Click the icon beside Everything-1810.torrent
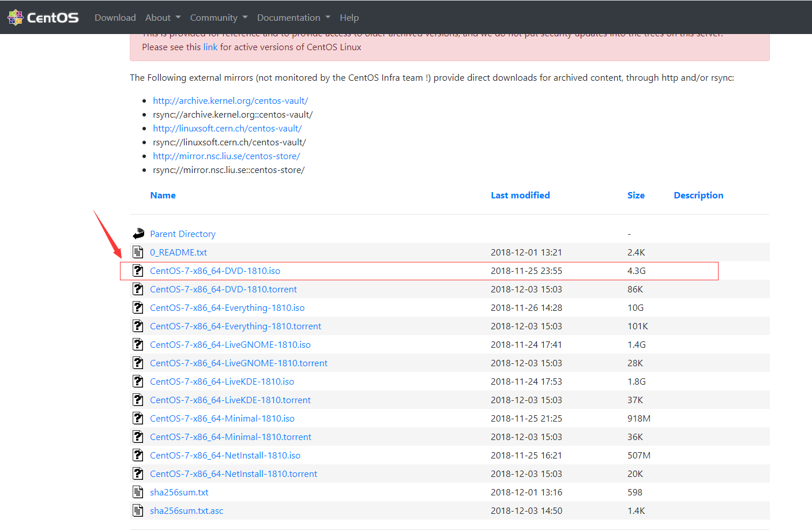Screen dimensions: 812x530 coord(138,326)
